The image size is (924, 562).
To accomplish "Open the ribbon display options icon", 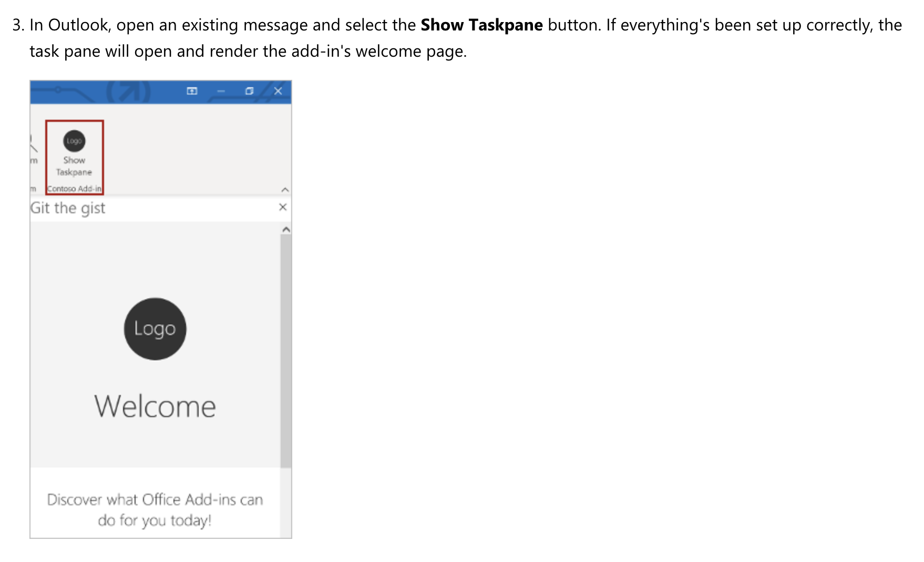I will click(x=192, y=91).
